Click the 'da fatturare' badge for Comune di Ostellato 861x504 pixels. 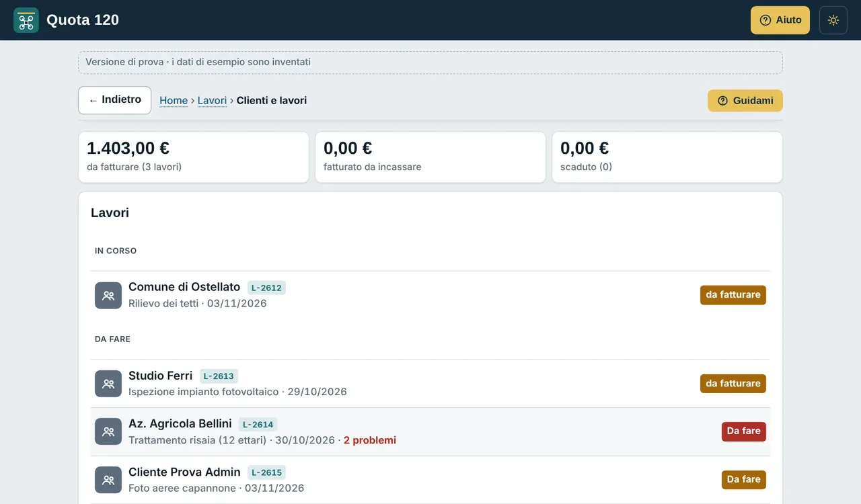pyautogui.click(x=733, y=295)
